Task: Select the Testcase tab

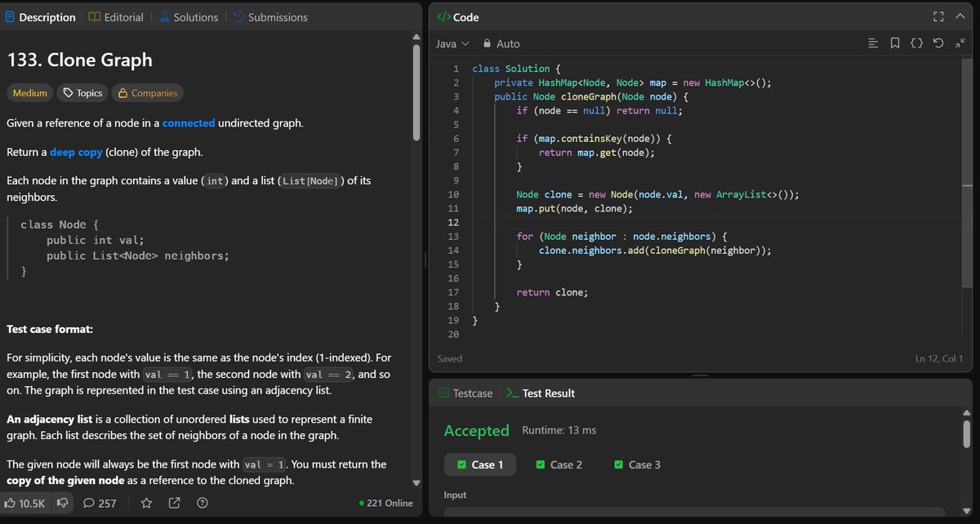Action: click(465, 393)
